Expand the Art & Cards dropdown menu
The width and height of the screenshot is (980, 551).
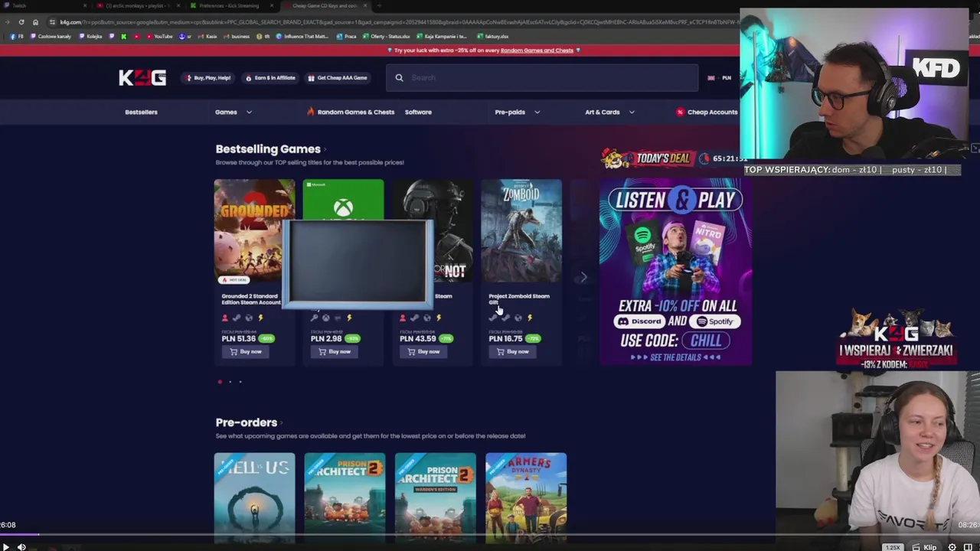tap(609, 112)
